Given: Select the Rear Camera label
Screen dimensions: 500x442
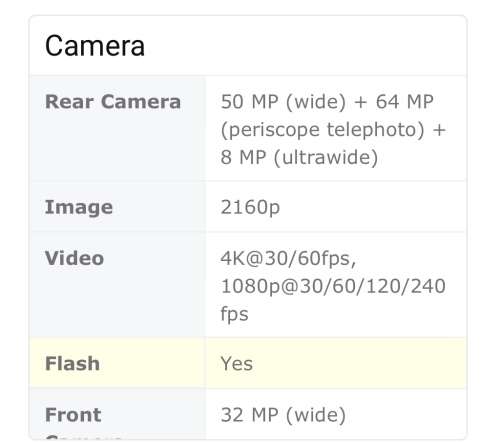Looking at the screenshot, I should (x=113, y=101).
